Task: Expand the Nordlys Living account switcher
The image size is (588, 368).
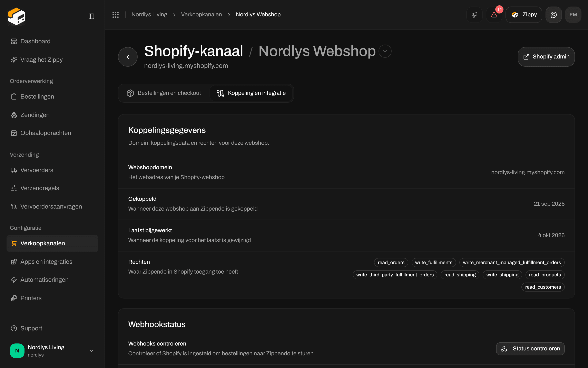Action: (52, 350)
